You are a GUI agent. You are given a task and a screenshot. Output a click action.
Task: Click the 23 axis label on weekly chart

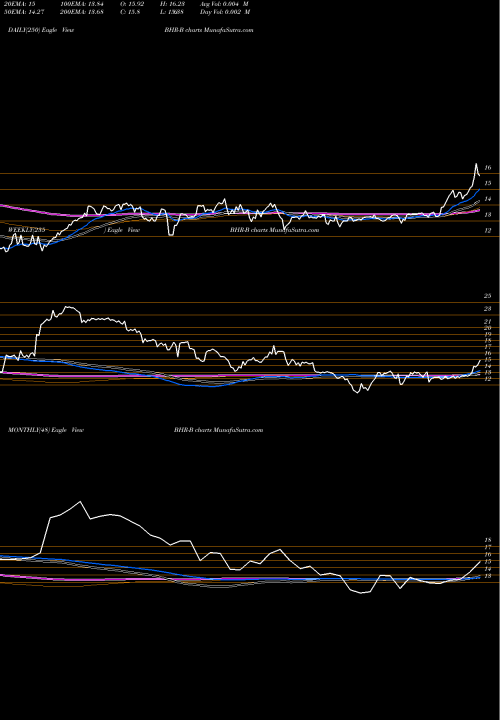[488, 309]
